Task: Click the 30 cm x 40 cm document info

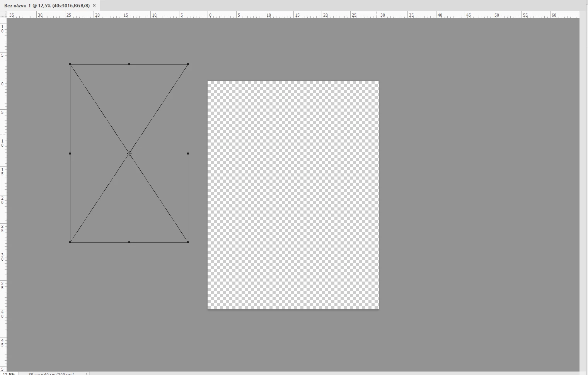Action: pos(51,373)
